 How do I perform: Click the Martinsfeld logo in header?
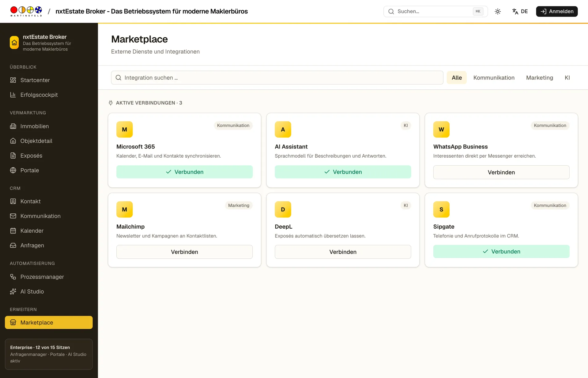(26, 11)
